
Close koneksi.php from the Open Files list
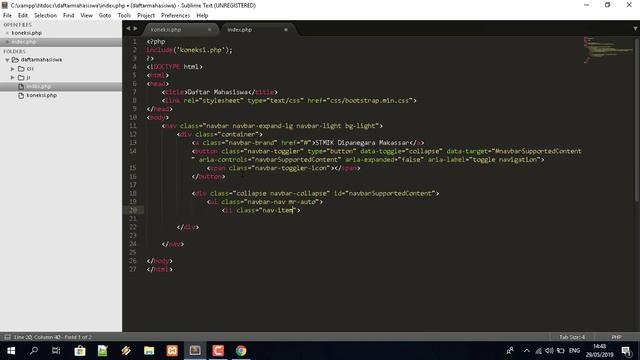pyautogui.click(x=7, y=33)
